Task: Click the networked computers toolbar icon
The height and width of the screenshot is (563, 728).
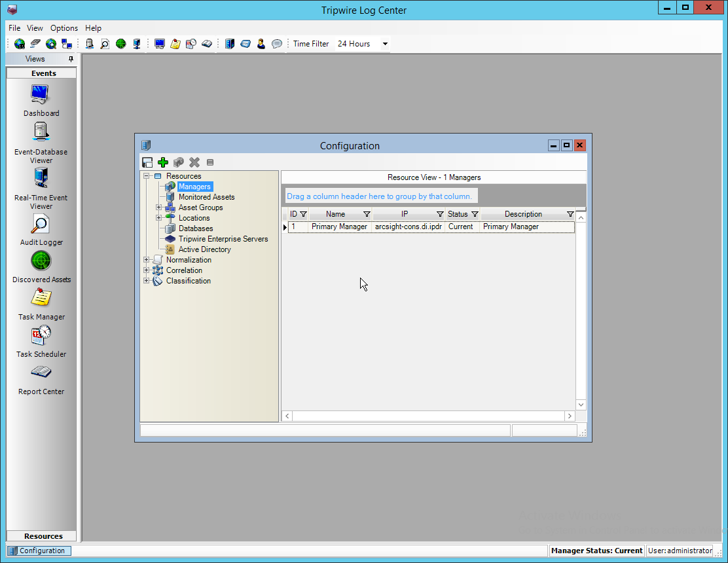Action: point(67,44)
